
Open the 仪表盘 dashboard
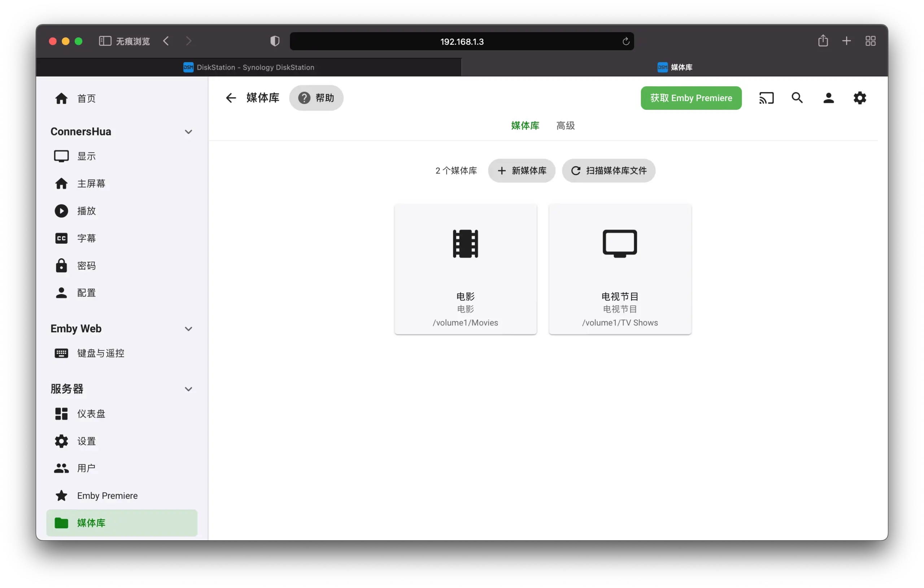tap(122, 414)
